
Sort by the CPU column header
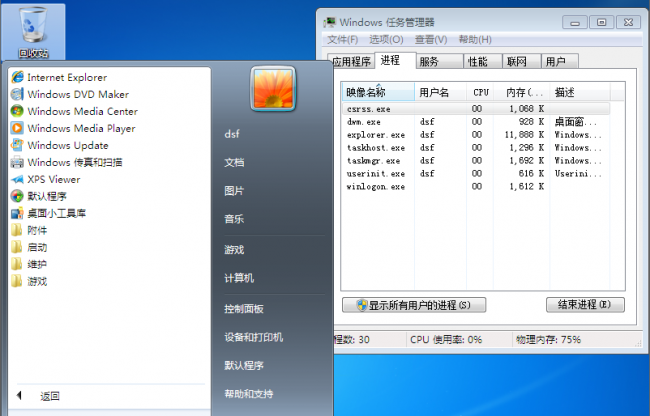pyautogui.click(x=480, y=92)
